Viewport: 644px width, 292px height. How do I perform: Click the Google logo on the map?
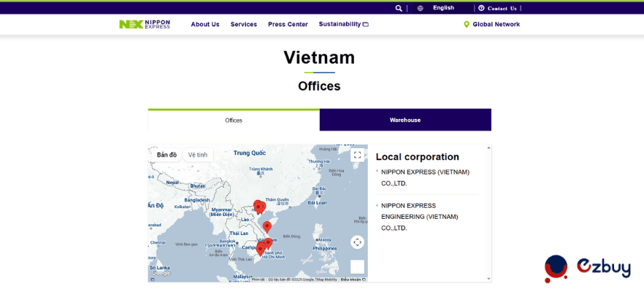click(x=161, y=273)
